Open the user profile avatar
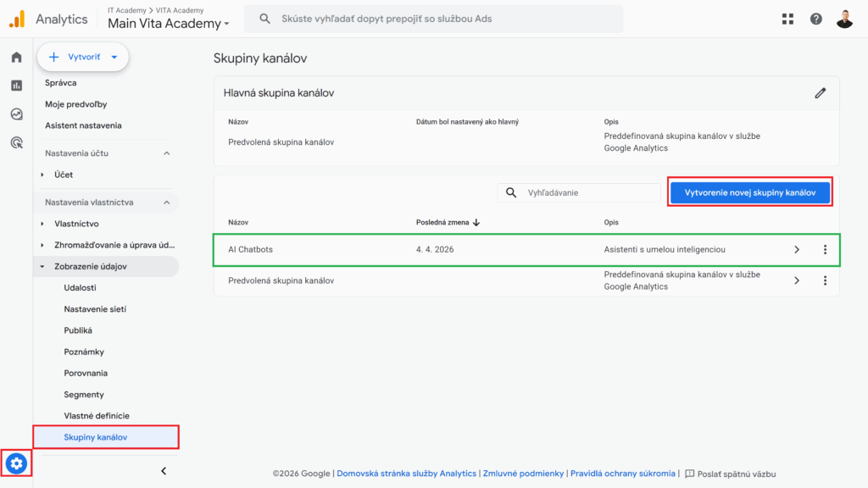The image size is (868, 488). coord(844,19)
